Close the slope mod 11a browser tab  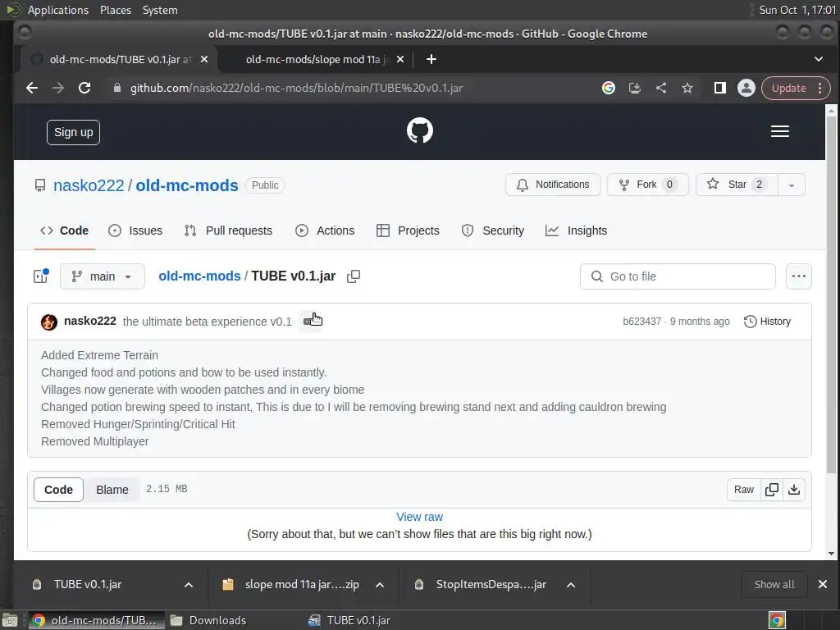click(x=400, y=59)
